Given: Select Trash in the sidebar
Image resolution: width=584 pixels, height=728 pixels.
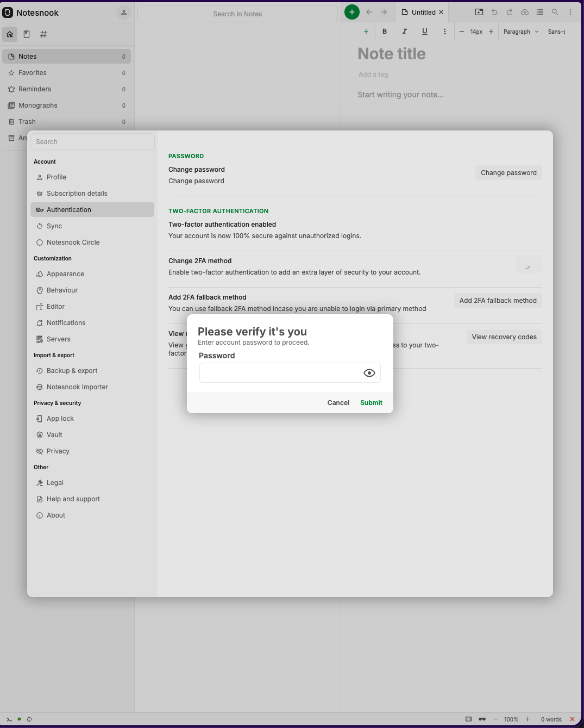Looking at the screenshot, I should (66, 122).
